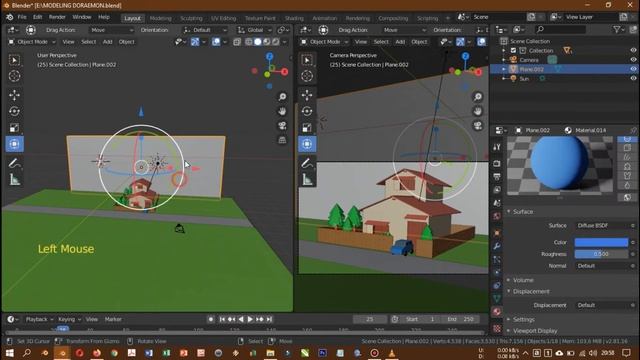Screen dimensions: 640x360
Task: Toggle X-ray in left viewport header
Action: [237, 42]
